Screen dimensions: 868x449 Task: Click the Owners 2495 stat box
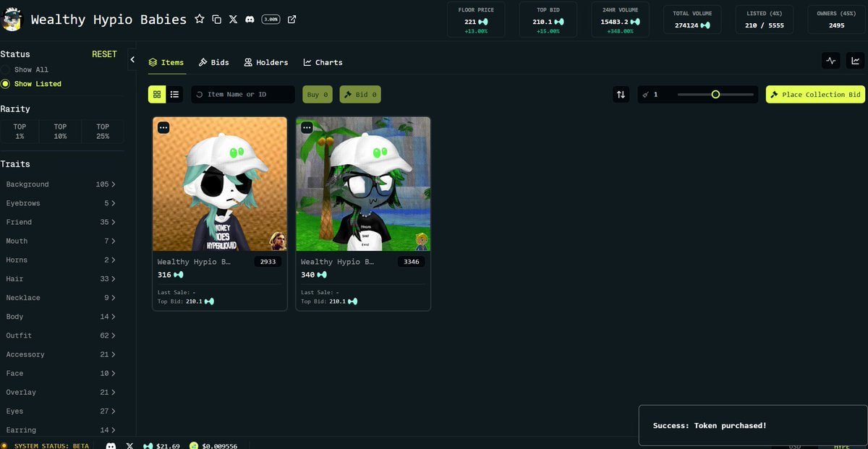836,20
